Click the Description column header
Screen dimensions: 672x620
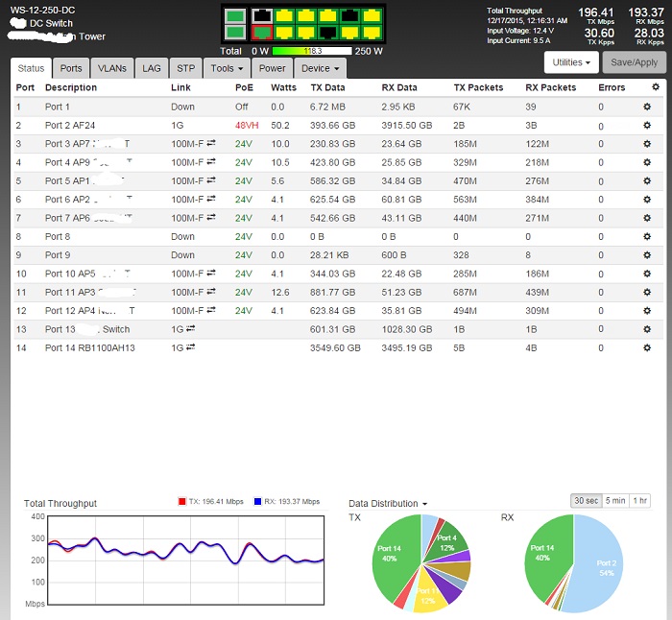coord(71,87)
